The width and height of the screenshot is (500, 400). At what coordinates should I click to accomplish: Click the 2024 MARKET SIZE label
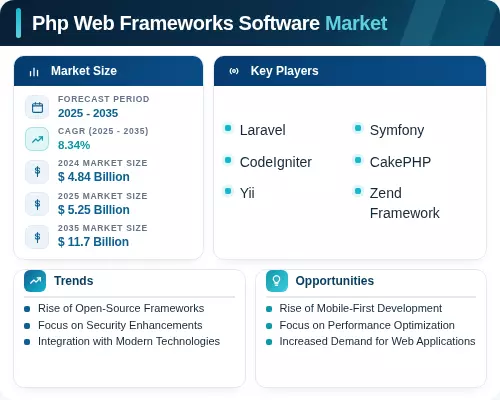pos(103,163)
